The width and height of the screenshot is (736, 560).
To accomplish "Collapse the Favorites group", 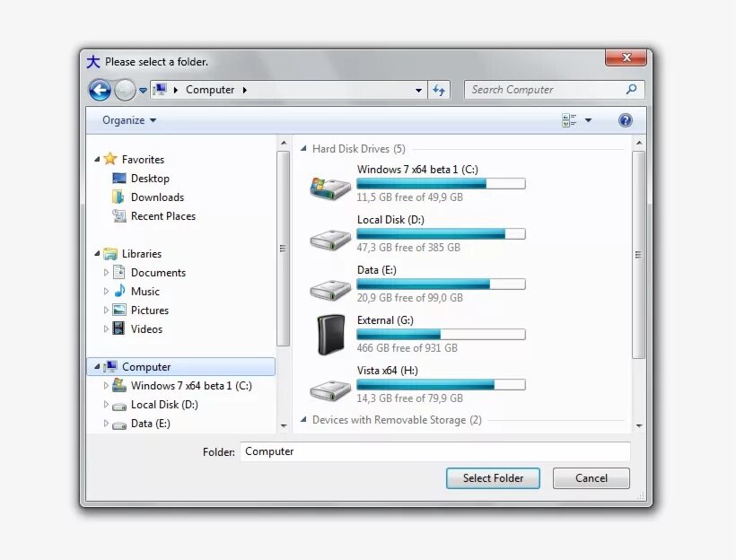I will [97, 160].
